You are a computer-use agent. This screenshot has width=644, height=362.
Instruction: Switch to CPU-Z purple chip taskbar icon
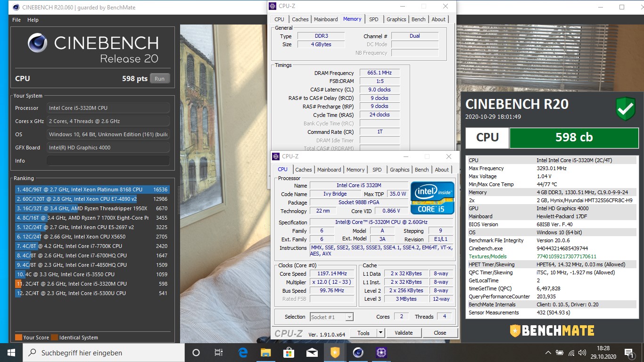tap(381, 353)
